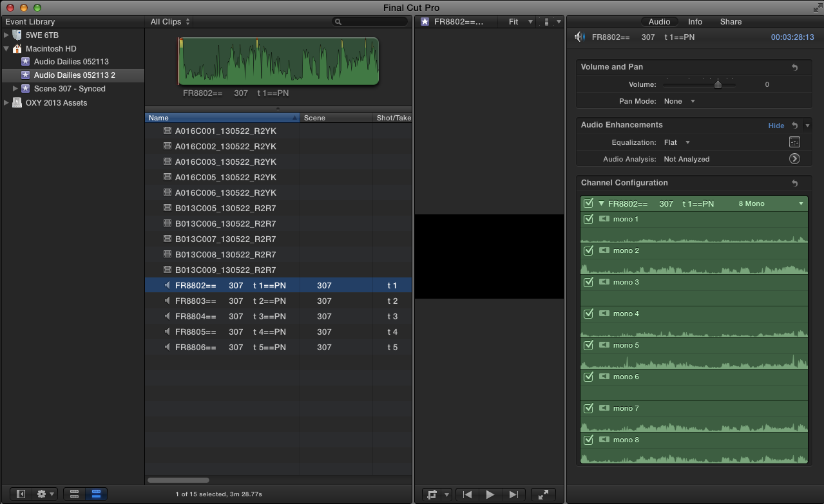The width and height of the screenshot is (824, 504).
Task: Switch the browser to list view
Action: pyautogui.click(x=96, y=494)
